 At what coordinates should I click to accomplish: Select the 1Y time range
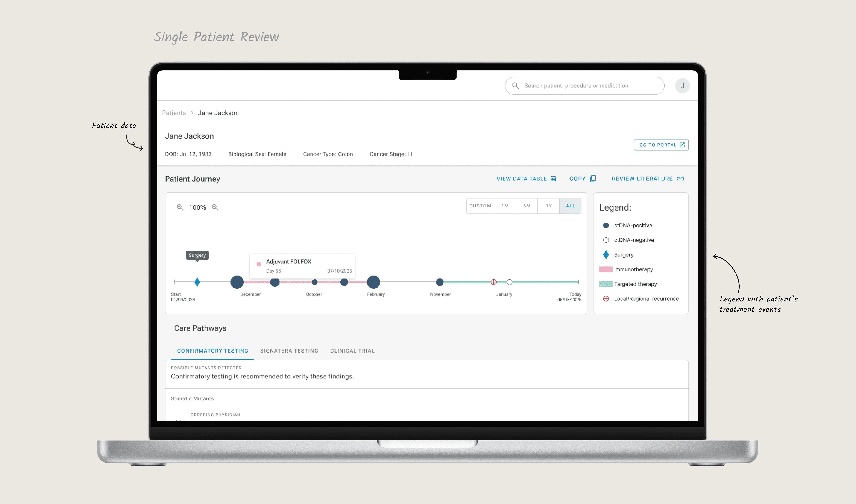pos(548,206)
